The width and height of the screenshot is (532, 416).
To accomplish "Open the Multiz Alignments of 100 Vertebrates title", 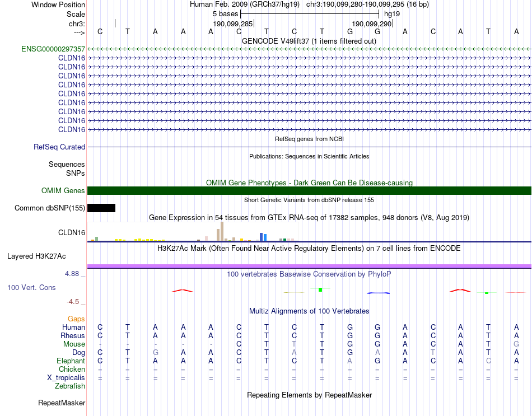I will point(309,311).
